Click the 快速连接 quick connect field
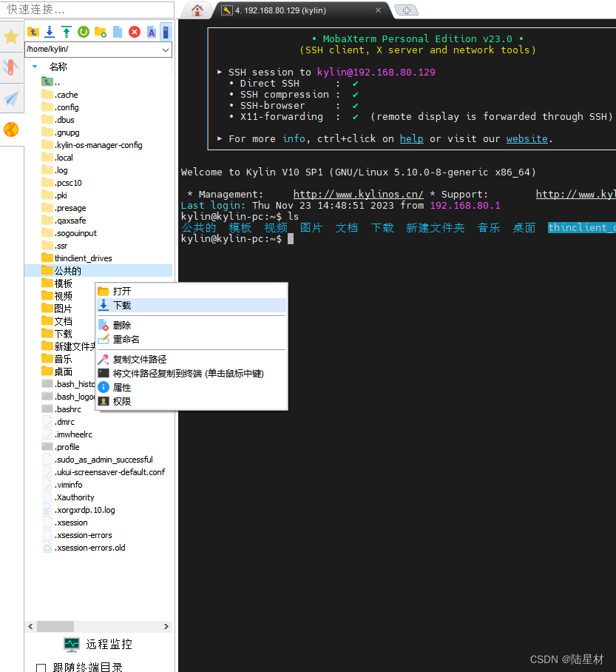616x672 pixels. [87, 10]
